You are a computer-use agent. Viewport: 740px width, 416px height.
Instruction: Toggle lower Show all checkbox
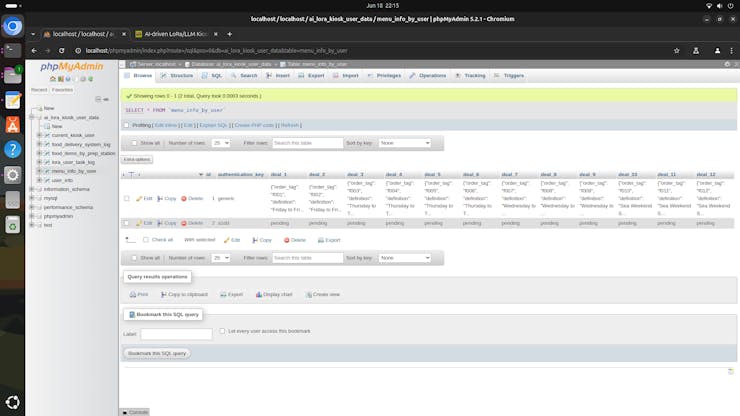tap(134, 258)
